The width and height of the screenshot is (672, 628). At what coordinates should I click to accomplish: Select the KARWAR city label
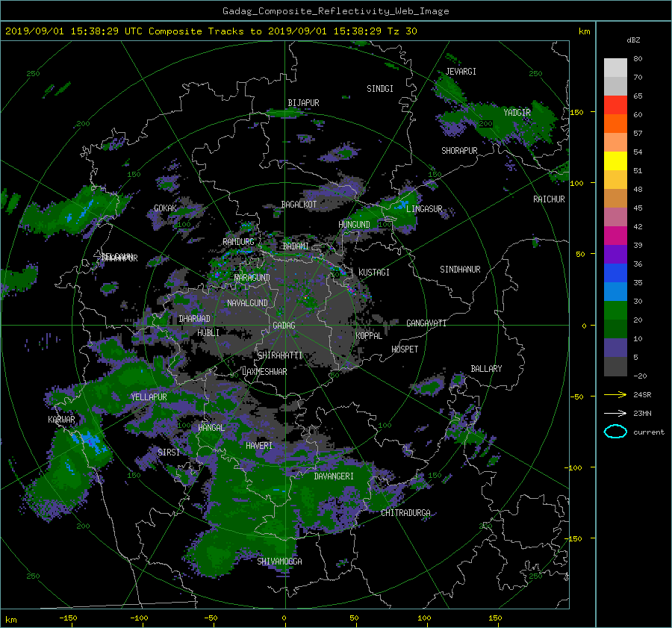(61, 420)
